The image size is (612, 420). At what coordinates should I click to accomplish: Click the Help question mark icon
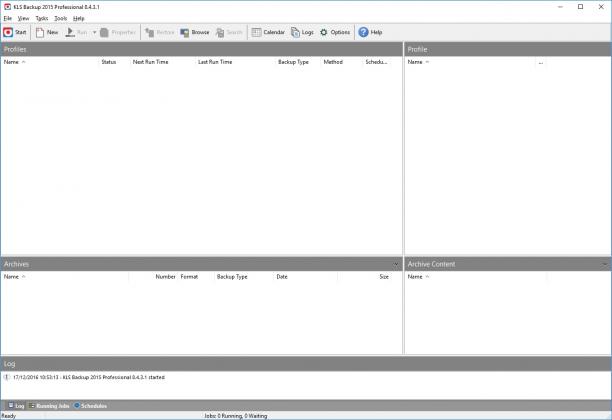pos(363,32)
